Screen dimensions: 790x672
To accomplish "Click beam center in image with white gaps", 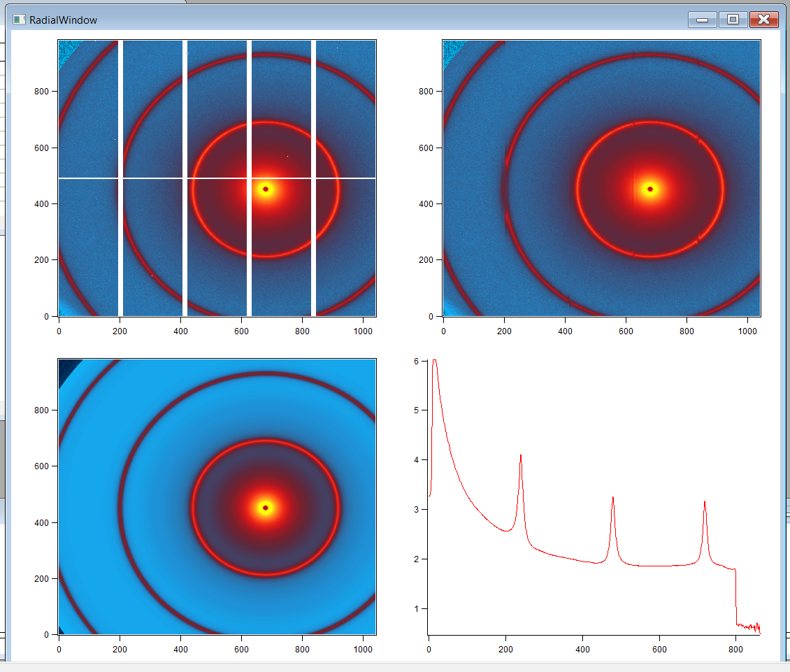I will point(266,189).
